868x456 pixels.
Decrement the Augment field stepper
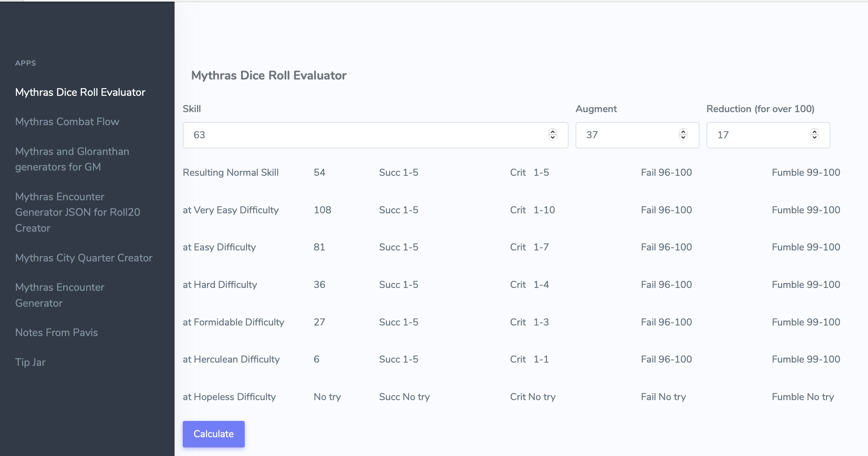tap(683, 138)
